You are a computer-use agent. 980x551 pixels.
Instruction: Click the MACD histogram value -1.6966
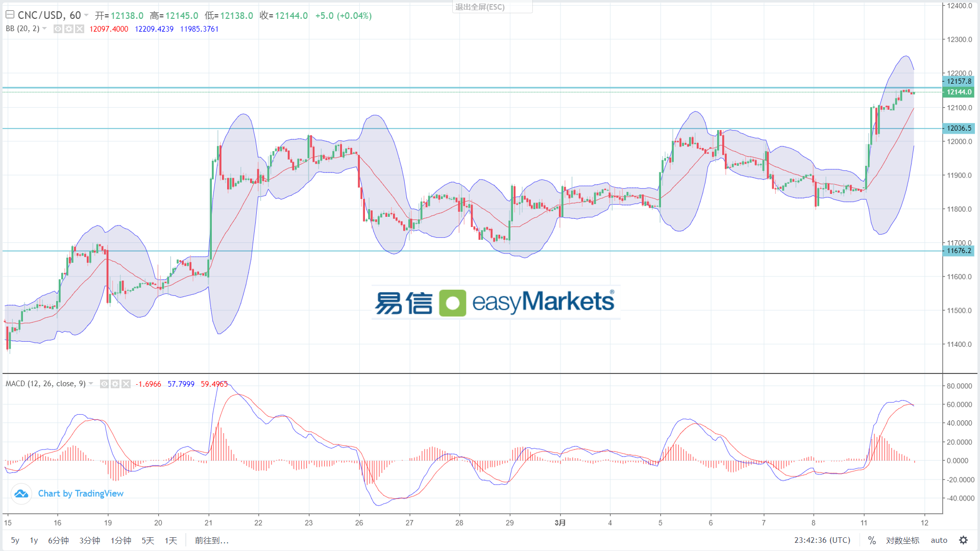coord(148,384)
